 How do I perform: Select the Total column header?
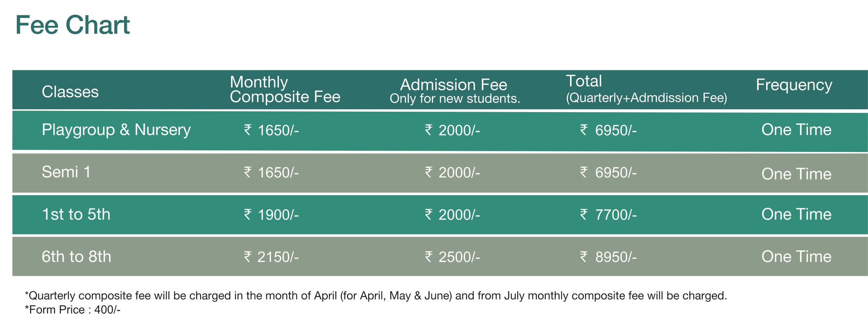point(584,81)
